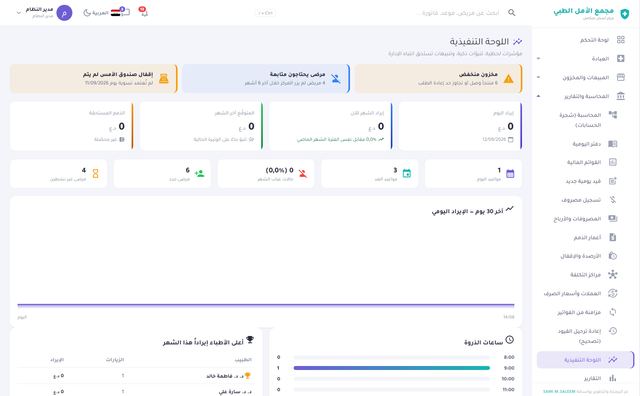Select تسجيل مصروف menu item

point(585,200)
